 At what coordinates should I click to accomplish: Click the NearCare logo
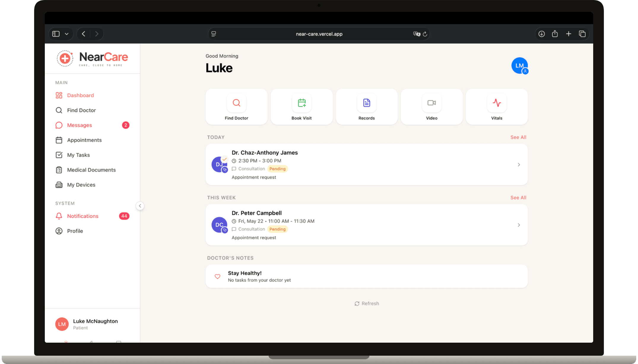(92, 58)
